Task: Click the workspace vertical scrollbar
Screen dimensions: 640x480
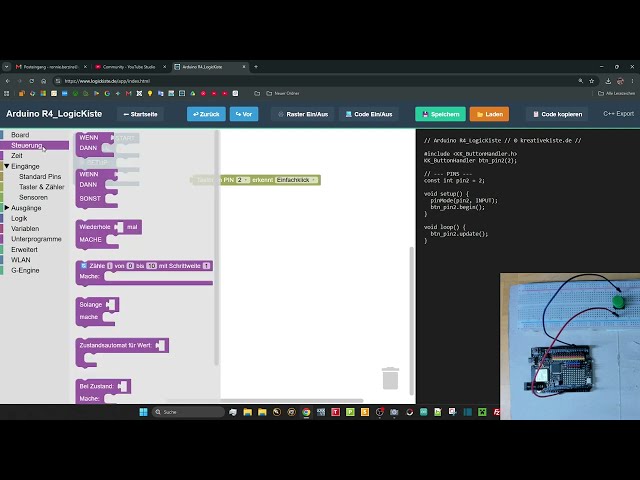Action: click(x=411, y=320)
